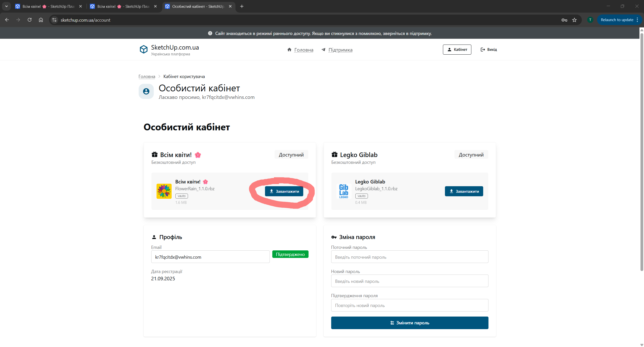Open the Chrome three-dot menu next to Relaunch

[x=637, y=20]
